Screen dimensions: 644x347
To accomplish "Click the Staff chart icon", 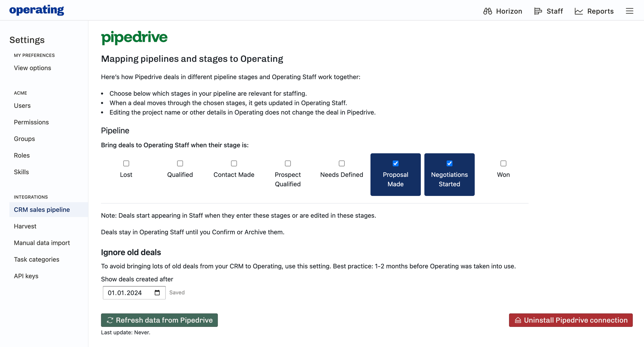I will (538, 11).
